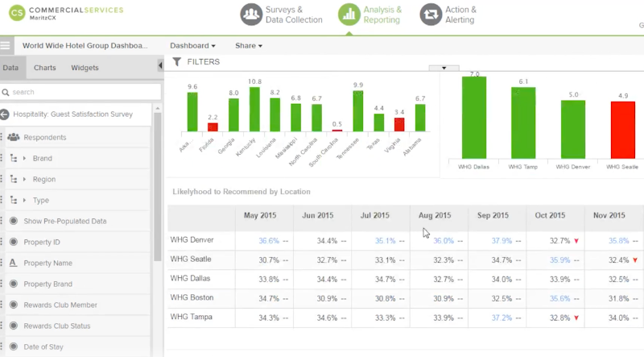Click the Surveys & Data Collection icon

[x=254, y=15]
